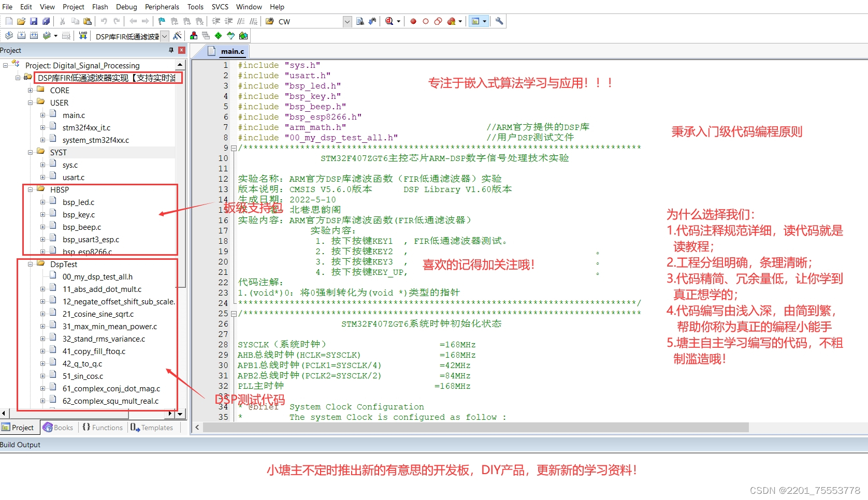Open the Debug menu

pyautogui.click(x=126, y=7)
